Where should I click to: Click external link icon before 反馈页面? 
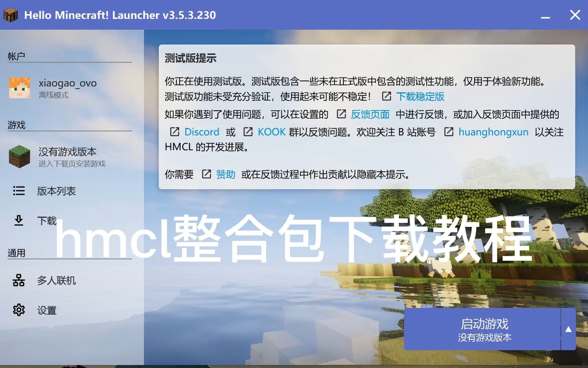341,114
